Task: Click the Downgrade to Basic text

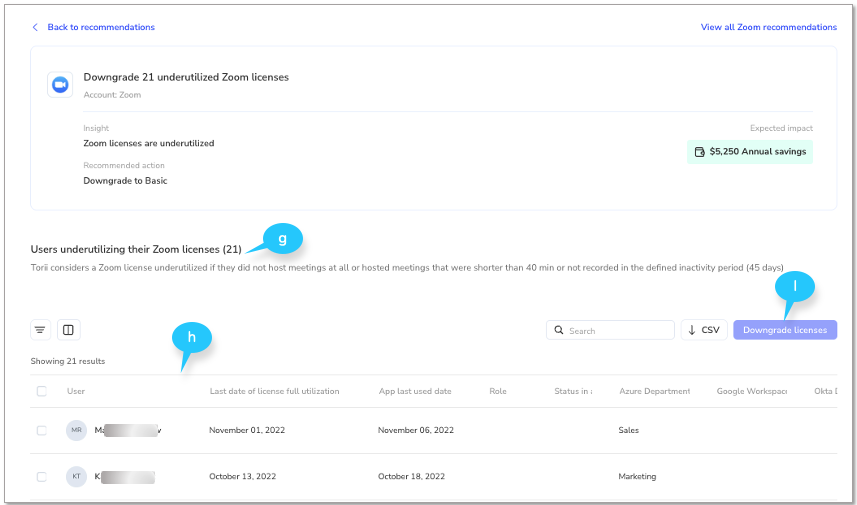Action: tap(125, 181)
